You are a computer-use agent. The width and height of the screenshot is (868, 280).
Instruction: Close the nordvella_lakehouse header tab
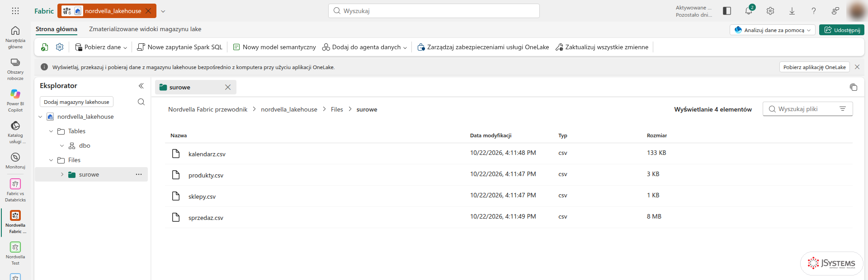click(x=148, y=11)
